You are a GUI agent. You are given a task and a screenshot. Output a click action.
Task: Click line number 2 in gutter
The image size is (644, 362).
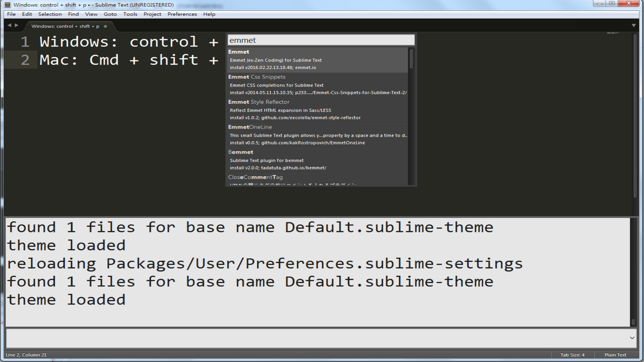click(25, 60)
